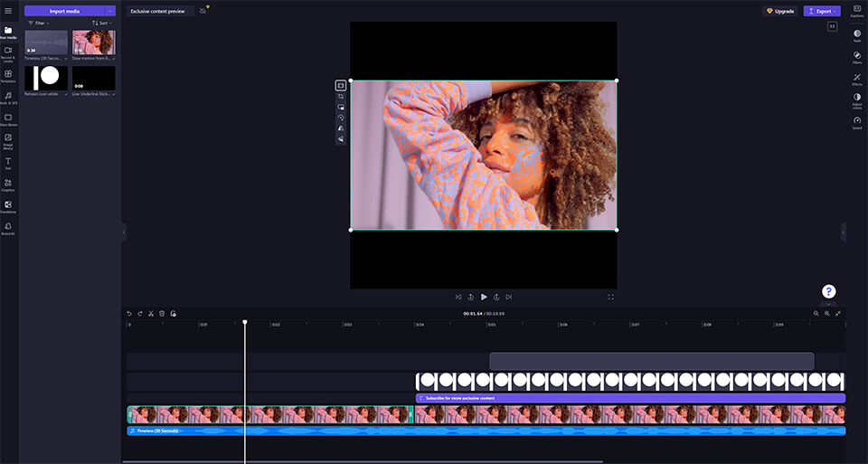Viewport: 868px width, 464px height.
Task: Click the Upgrade button
Action: 780,11
